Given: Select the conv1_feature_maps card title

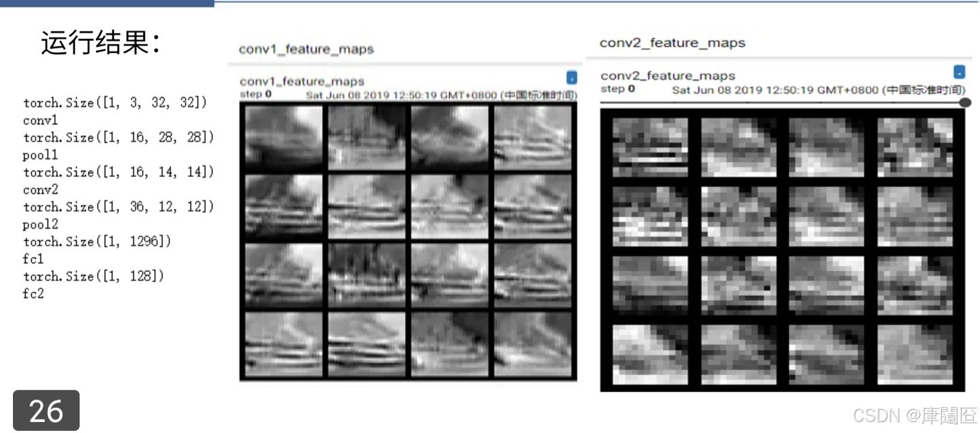Looking at the screenshot, I should click(302, 82).
